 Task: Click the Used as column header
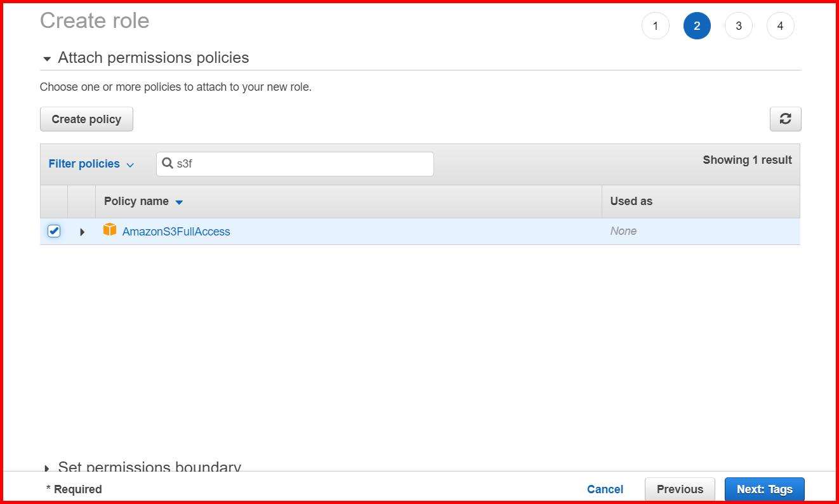point(631,201)
